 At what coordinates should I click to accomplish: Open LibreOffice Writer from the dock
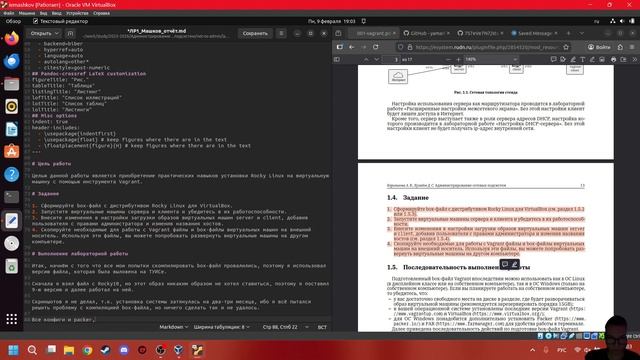click(11, 129)
